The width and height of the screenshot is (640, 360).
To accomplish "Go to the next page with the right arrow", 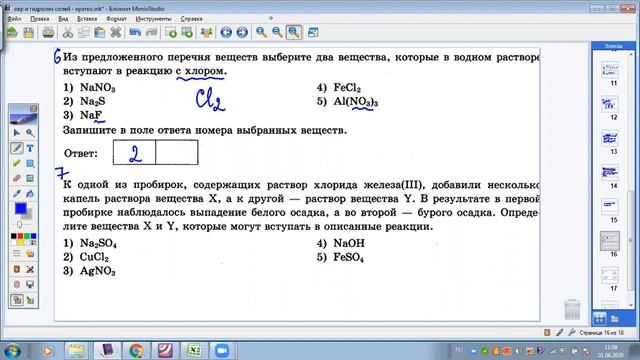I will 242,32.
